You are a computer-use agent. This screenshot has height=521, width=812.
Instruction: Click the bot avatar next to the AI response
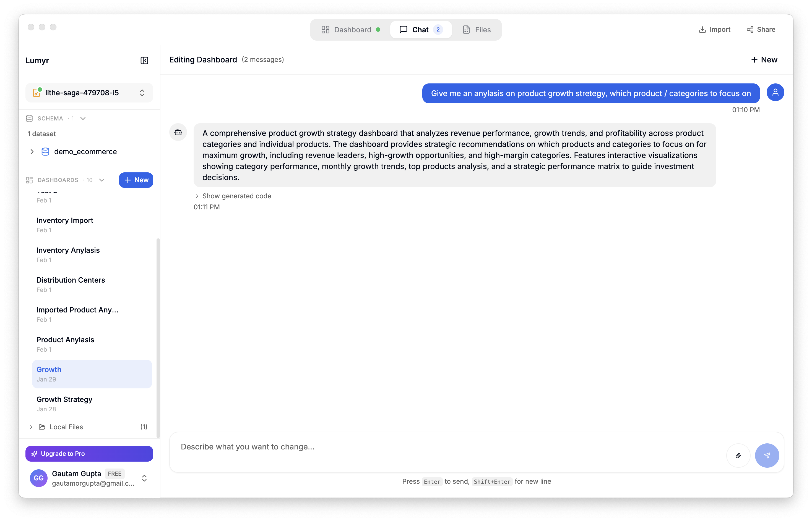178,132
